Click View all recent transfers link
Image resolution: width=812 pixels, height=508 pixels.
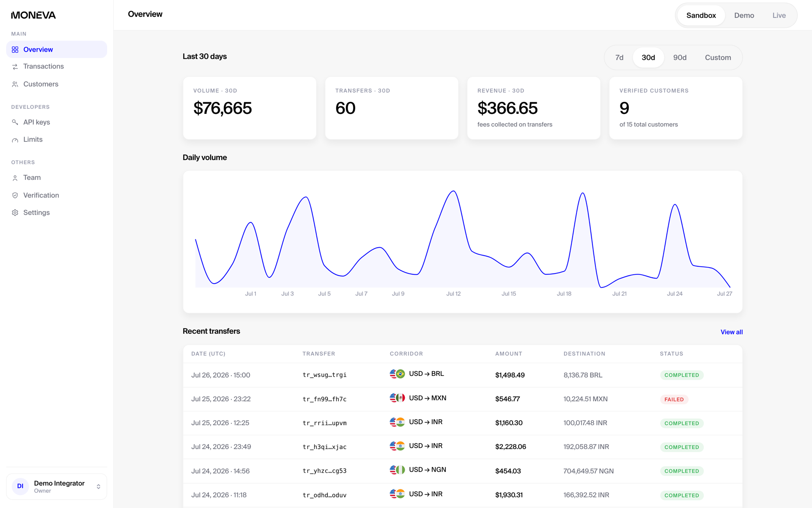[x=731, y=332]
